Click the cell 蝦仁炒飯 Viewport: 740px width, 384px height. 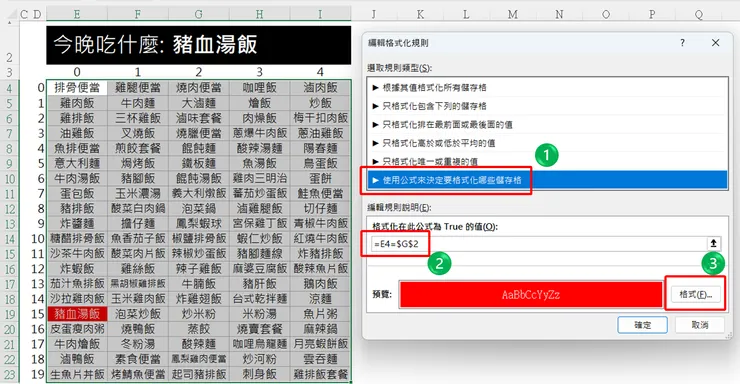coord(260,238)
